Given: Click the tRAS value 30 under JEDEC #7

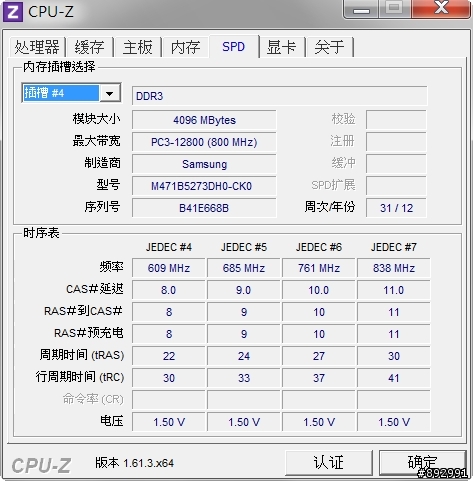Looking at the screenshot, I should (x=394, y=356).
